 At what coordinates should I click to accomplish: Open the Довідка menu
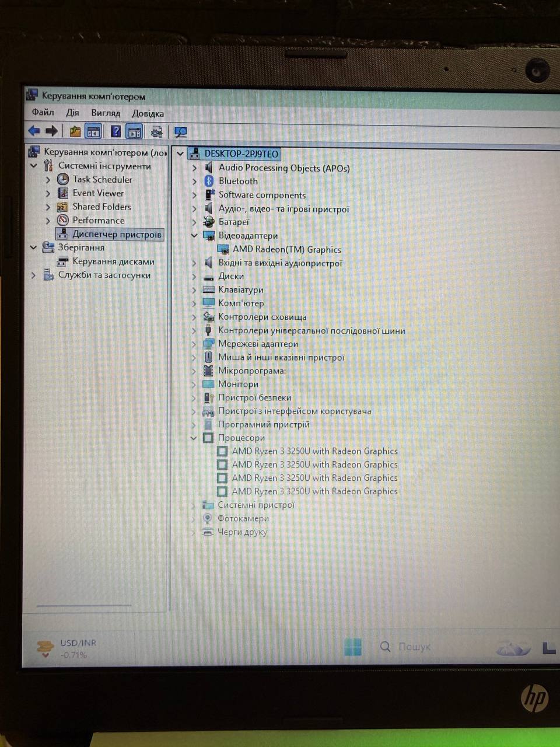148,114
